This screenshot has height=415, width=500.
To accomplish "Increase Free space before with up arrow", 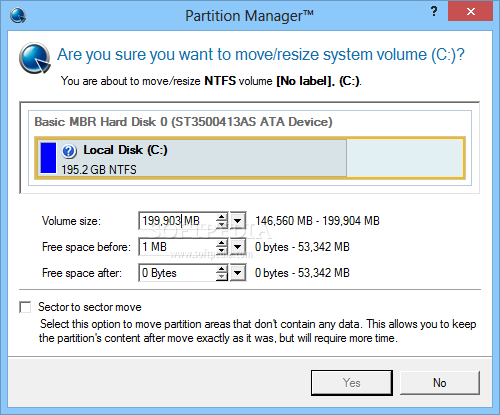I will pyautogui.click(x=221, y=243).
